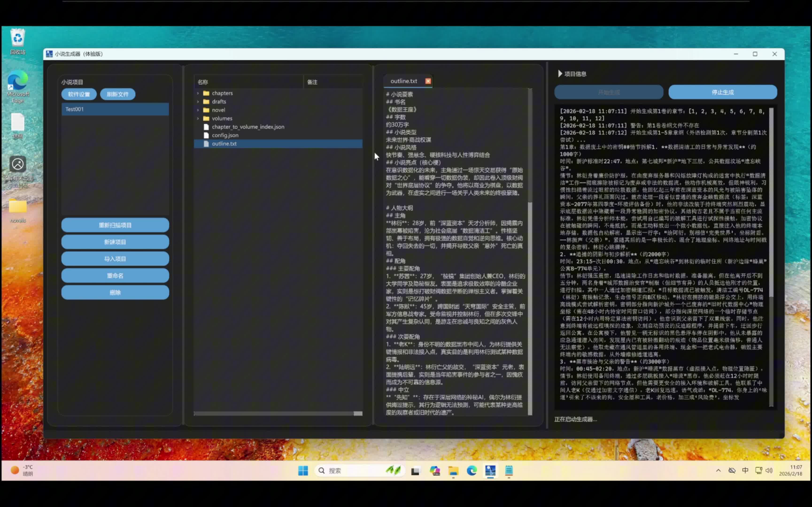The height and width of the screenshot is (507, 812).
Task: Expand the volumes folder arrow
Action: coord(198,118)
